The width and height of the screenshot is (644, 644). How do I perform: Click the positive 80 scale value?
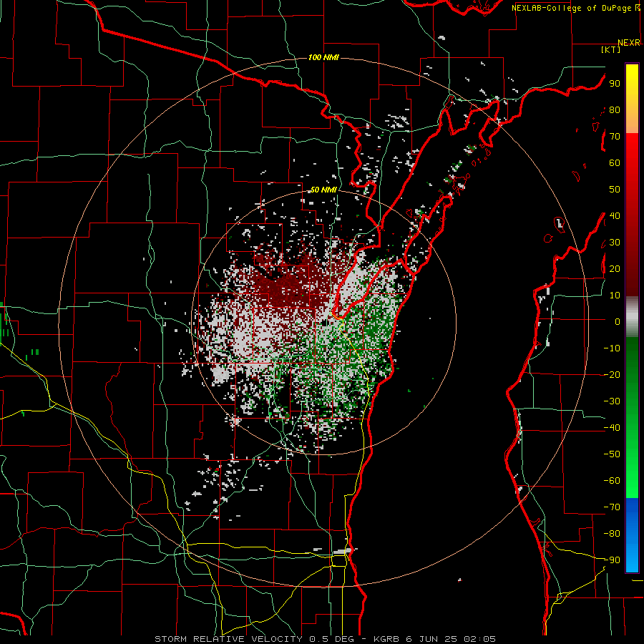click(615, 110)
